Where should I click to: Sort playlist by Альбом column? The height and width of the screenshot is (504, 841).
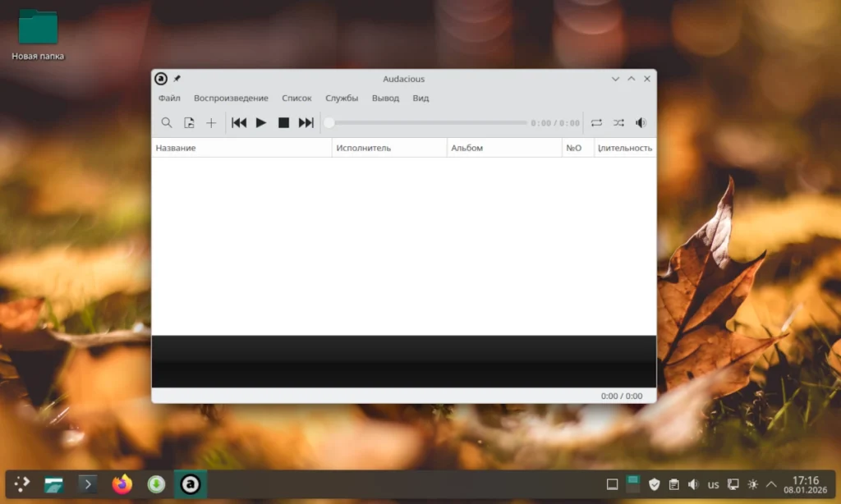coord(504,148)
